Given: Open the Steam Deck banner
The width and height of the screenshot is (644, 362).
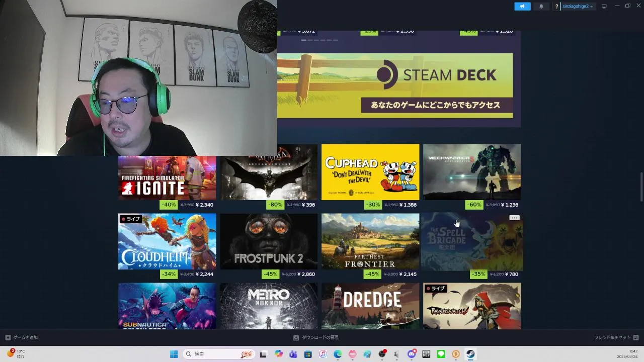Looking at the screenshot, I should [395, 85].
